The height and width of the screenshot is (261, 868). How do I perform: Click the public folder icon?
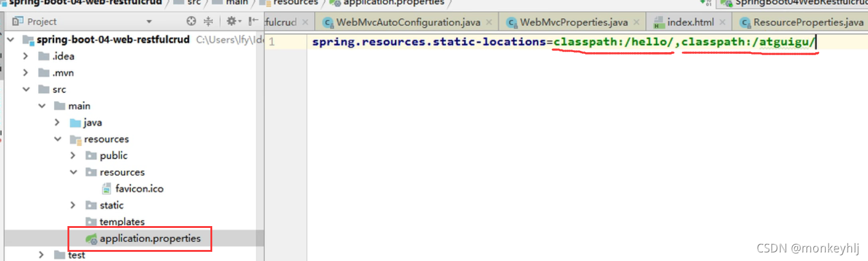tap(91, 156)
